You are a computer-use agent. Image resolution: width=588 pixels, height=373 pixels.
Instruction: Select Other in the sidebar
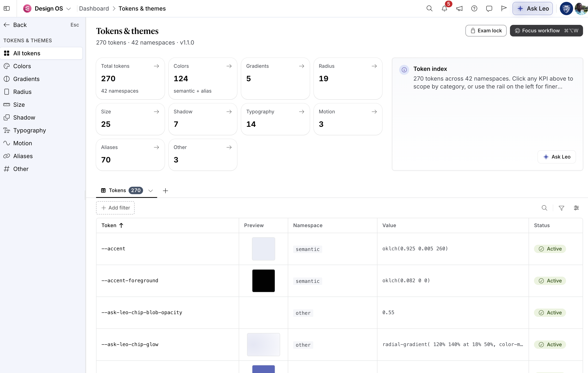pyautogui.click(x=41, y=169)
